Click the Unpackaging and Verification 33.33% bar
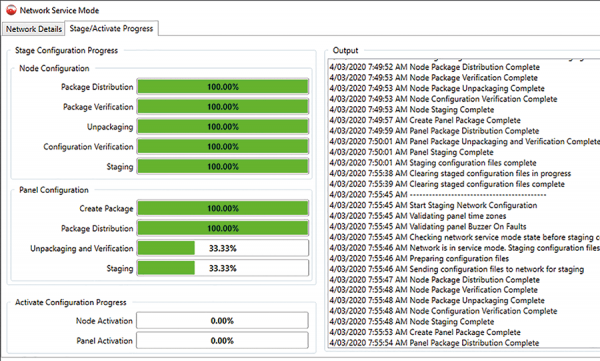 223,248
